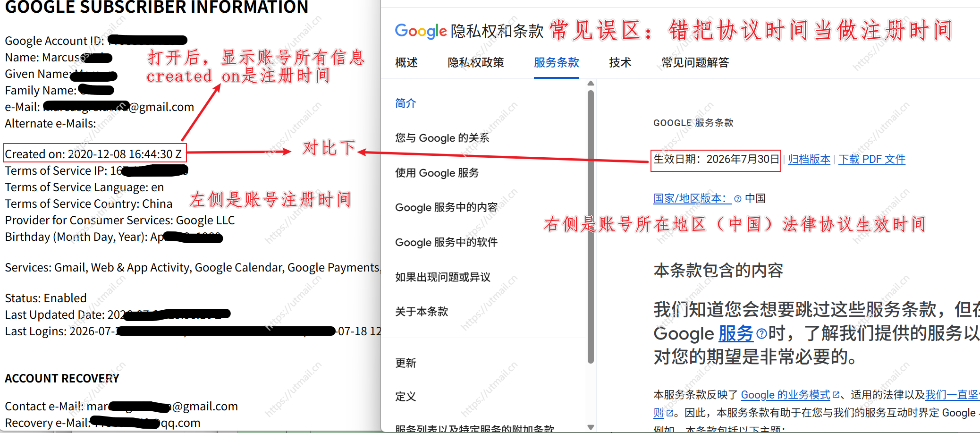The height and width of the screenshot is (433, 980).
Task: Click Provider for Consumer Services: Google LLC
Action: [120, 221]
